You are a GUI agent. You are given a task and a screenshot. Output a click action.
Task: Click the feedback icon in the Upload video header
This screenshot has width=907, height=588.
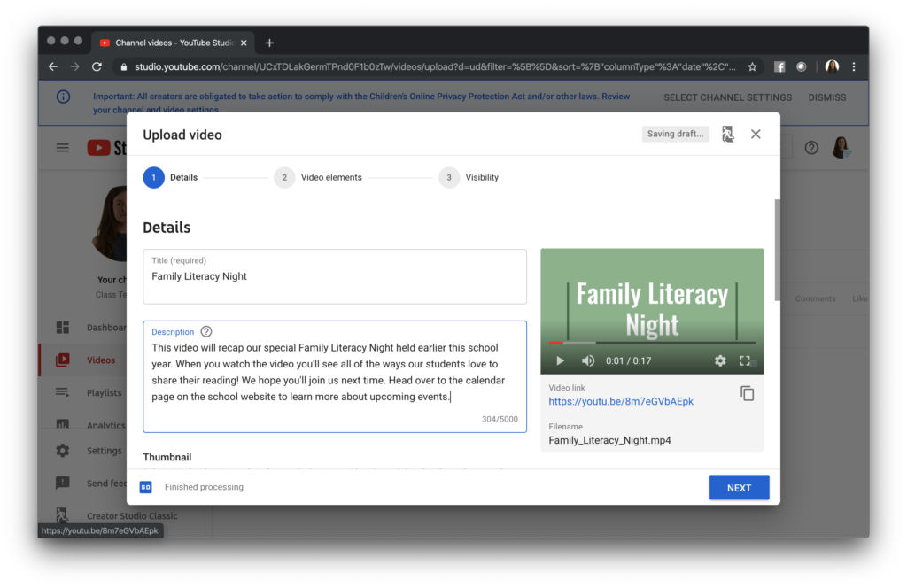[x=728, y=134]
